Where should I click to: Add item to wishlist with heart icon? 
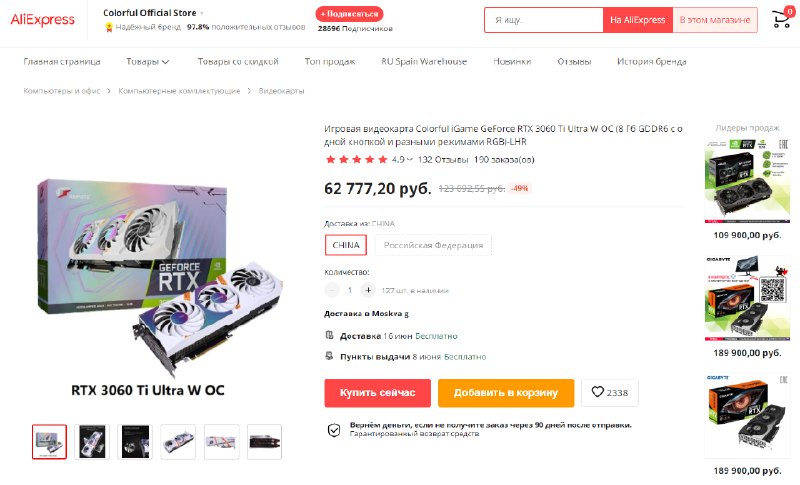coord(610,393)
